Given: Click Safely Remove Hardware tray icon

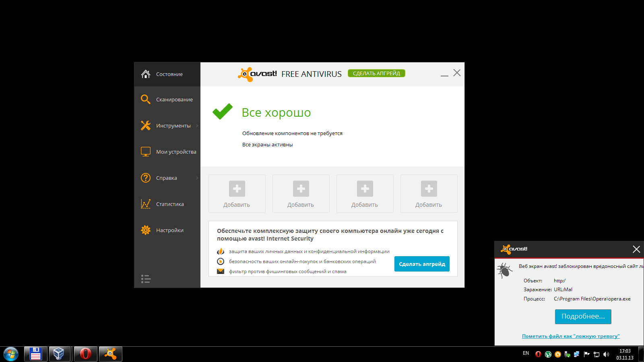Looking at the screenshot, I should coord(567,354).
